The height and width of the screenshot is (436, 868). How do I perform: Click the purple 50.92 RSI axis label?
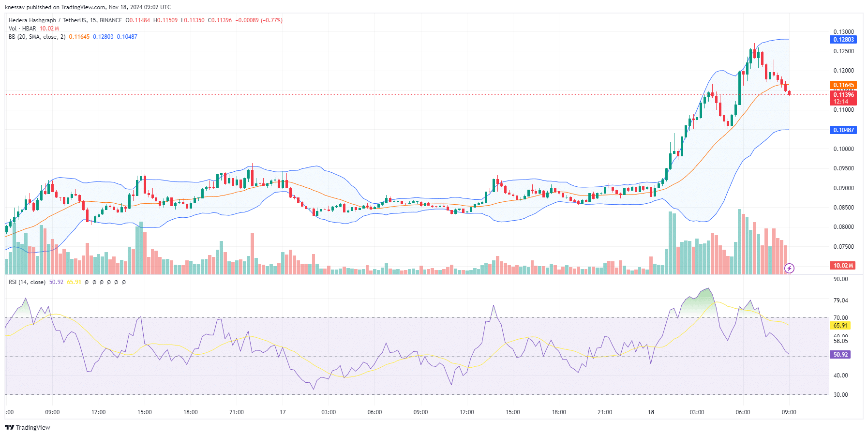(x=840, y=355)
